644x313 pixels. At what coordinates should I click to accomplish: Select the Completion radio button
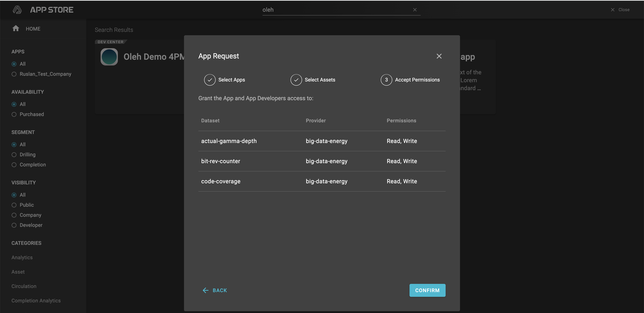[x=14, y=165]
